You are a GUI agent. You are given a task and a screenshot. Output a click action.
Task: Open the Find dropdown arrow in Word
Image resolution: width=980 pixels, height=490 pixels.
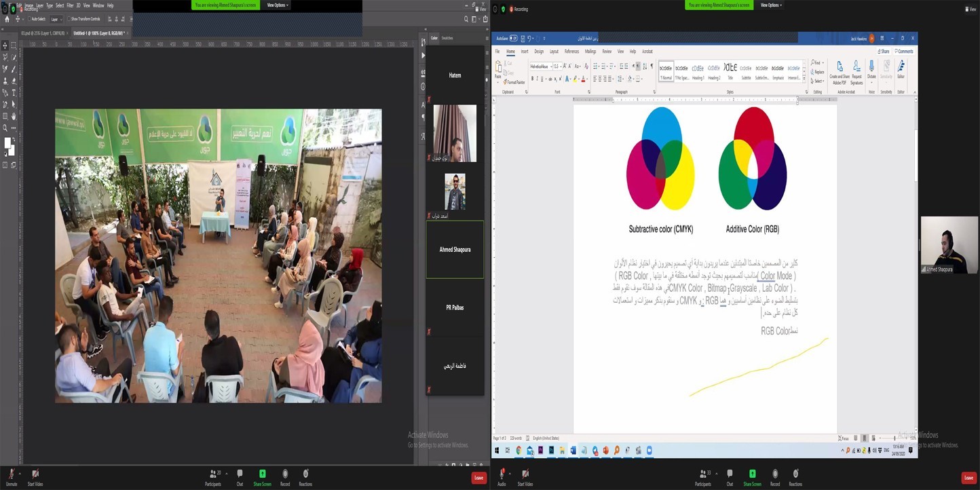pyautogui.click(x=823, y=62)
